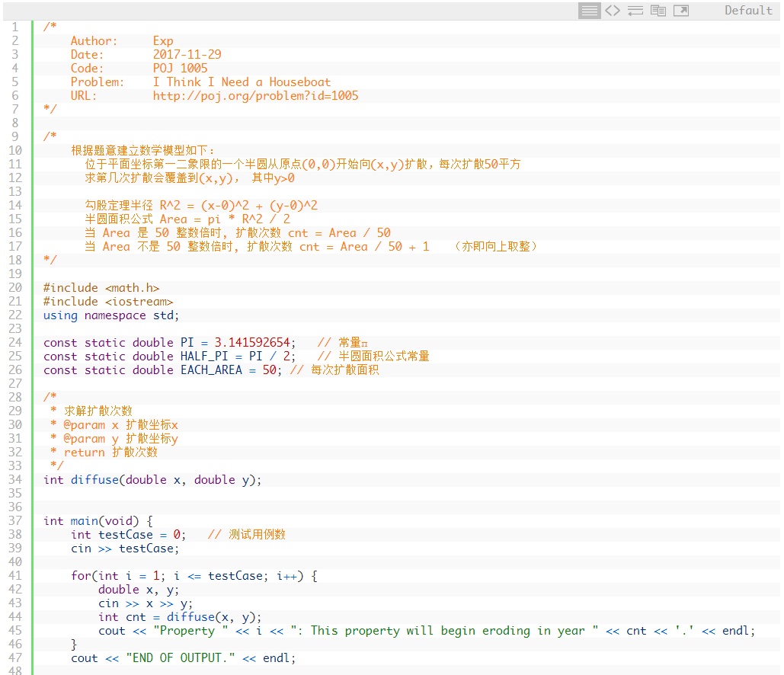The height and width of the screenshot is (675, 784).
Task: Click the '#include <math.h>' line
Action: click(x=101, y=288)
